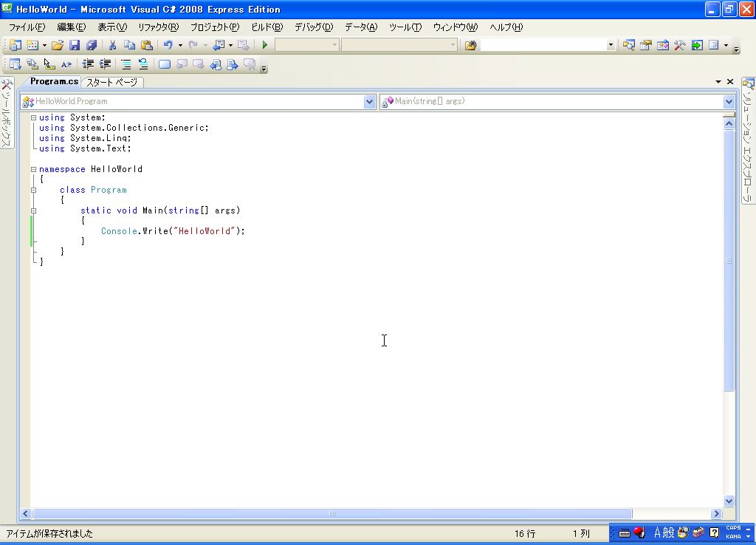This screenshot has height=545, width=756.
Task: Click the Console.Write("HelloWorld") code line
Action: coord(173,231)
